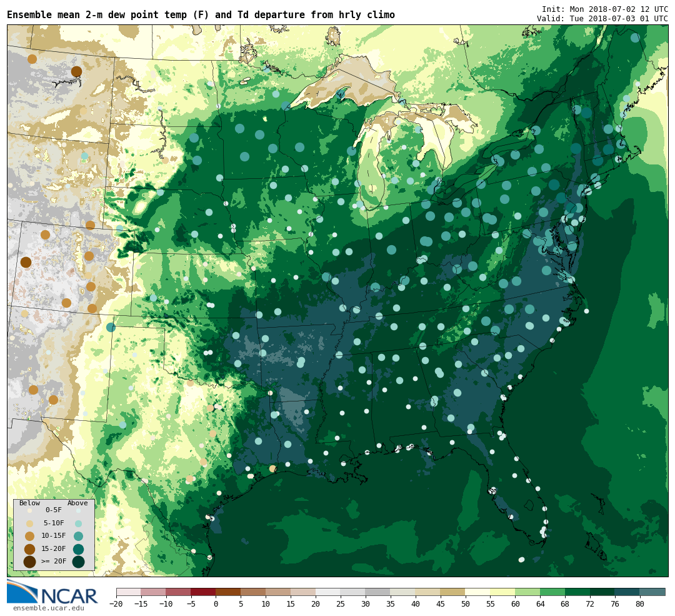Click the '>= 20F' legend label
675x616 pixels.
point(54,562)
